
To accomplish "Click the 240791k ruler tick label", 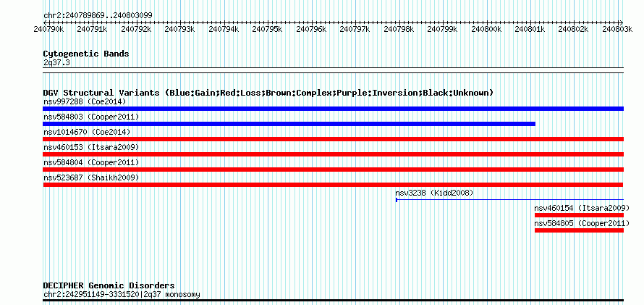I will coord(92,29).
